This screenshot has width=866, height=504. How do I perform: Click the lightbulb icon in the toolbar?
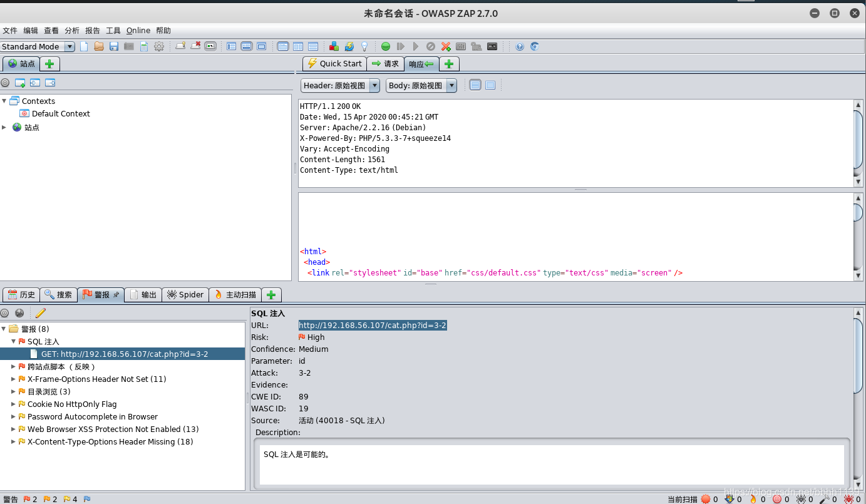(x=364, y=46)
